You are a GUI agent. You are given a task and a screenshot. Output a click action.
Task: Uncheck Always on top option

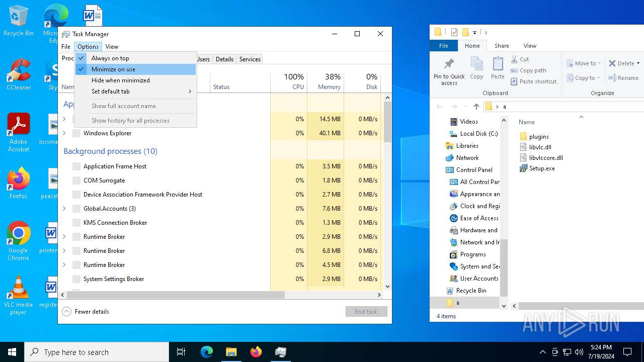[110, 58]
